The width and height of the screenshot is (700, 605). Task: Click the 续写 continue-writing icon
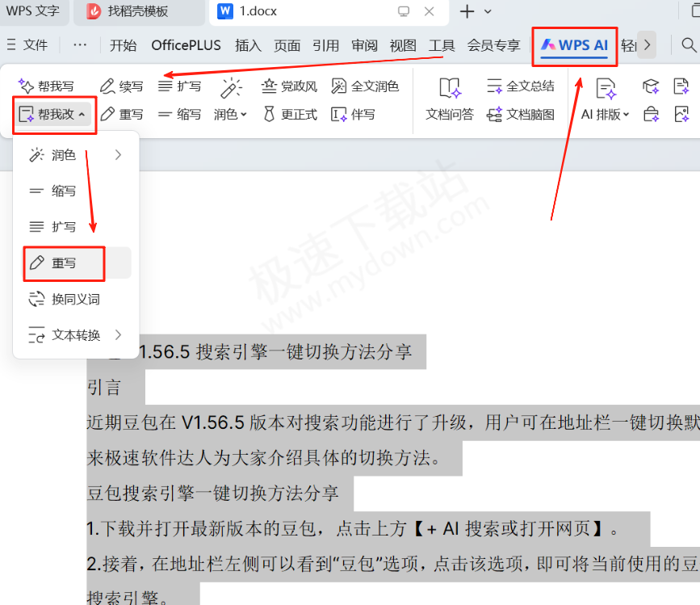click(x=121, y=85)
